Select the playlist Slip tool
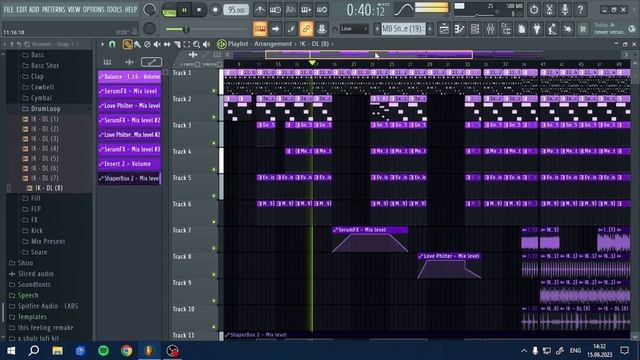 point(167,44)
